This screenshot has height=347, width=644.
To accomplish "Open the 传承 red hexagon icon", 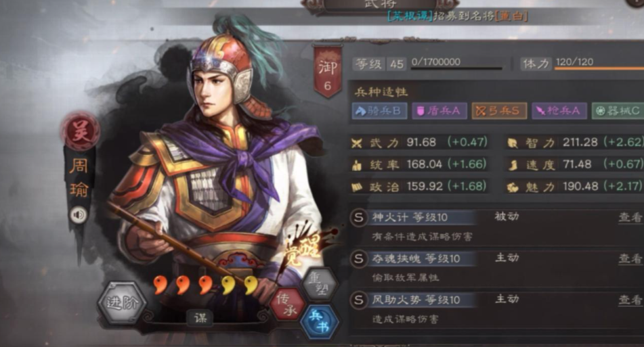I will coord(287,304).
